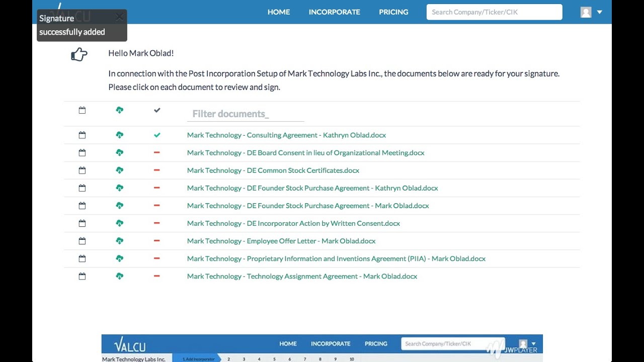Click red dash for Mark Oblad Founder Stock Agreement
Viewport: 644px width, 362px height.
click(x=157, y=205)
